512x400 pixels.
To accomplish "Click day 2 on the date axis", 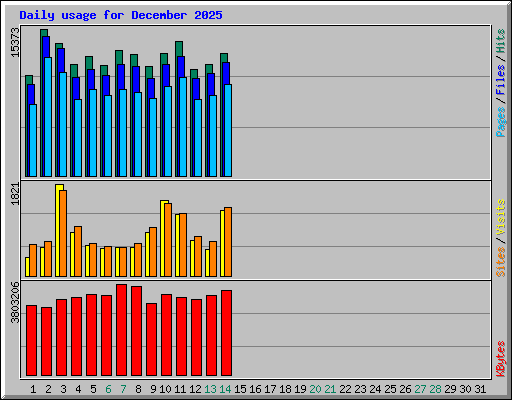I will pyautogui.click(x=48, y=389).
